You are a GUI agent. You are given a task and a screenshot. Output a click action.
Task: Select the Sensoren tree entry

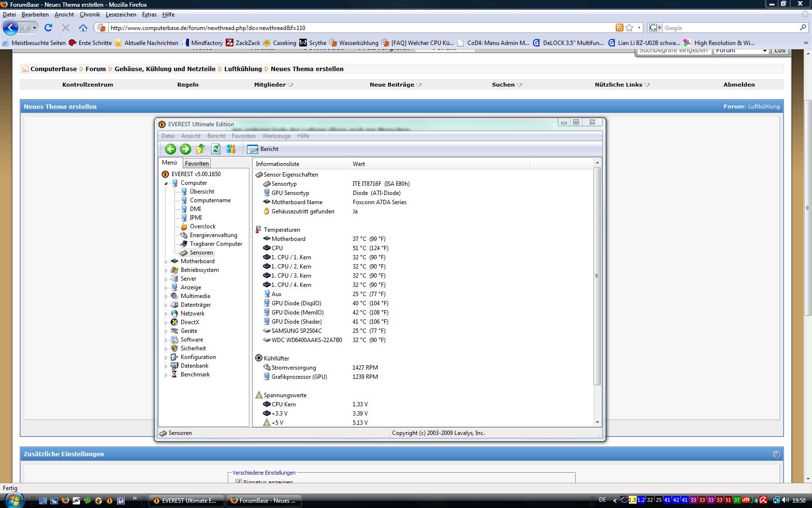201,253
